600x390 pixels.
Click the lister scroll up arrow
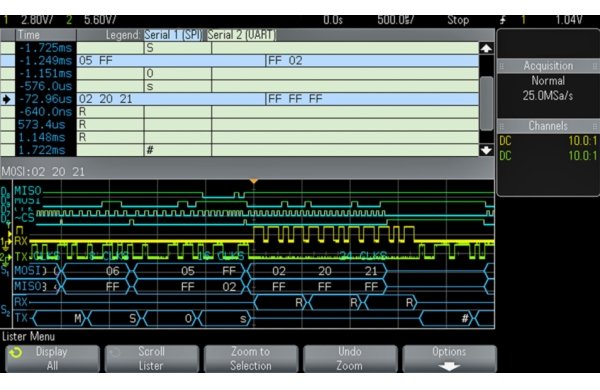pos(486,48)
